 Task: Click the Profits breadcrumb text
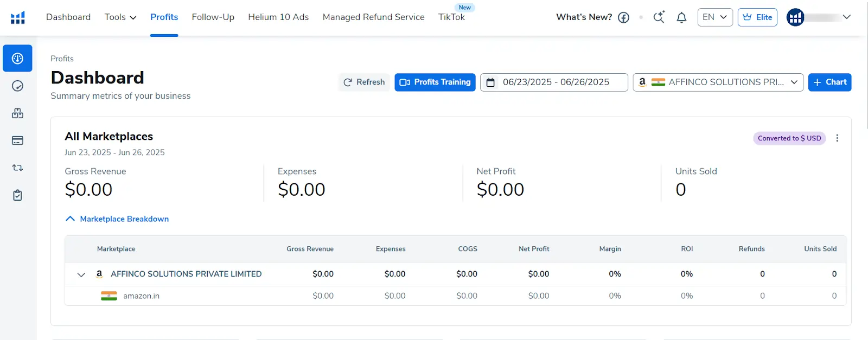click(x=62, y=59)
